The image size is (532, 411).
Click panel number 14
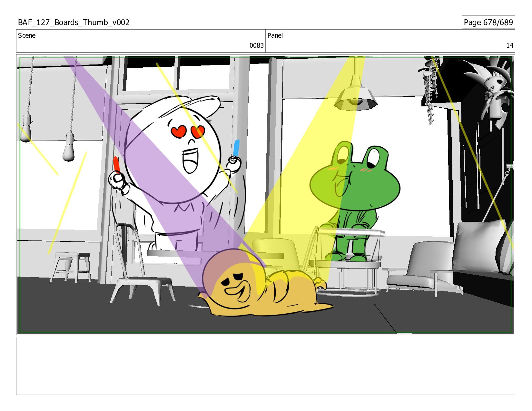[509, 45]
